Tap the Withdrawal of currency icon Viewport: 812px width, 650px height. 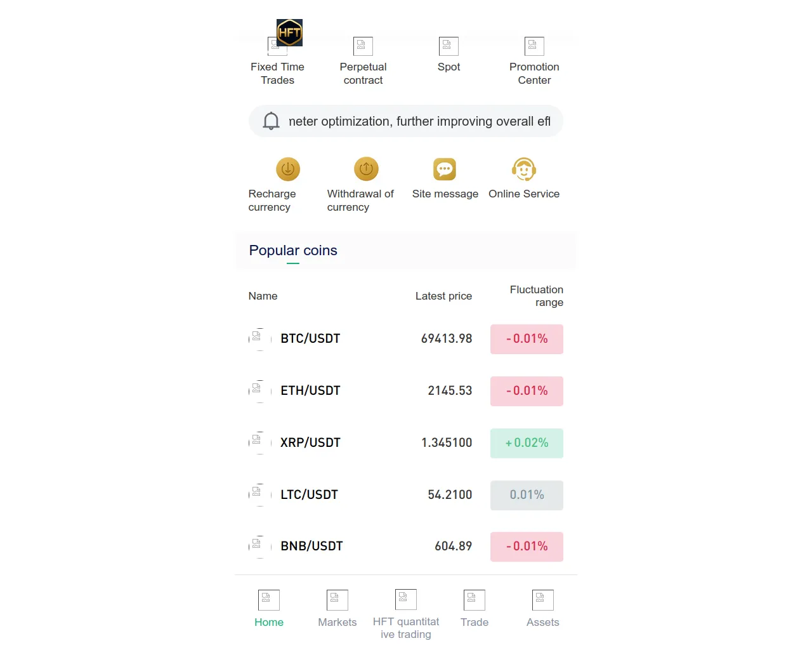click(x=366, y=169)
